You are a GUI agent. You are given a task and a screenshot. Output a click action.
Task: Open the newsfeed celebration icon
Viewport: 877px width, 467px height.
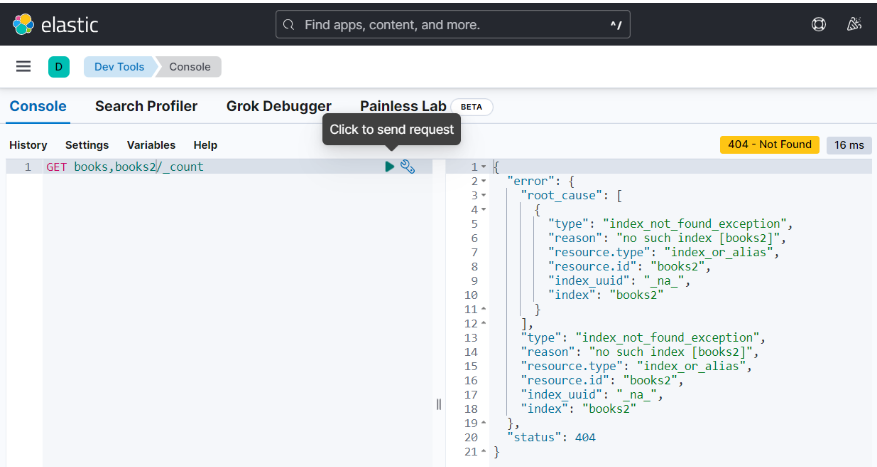pos(854,25)
